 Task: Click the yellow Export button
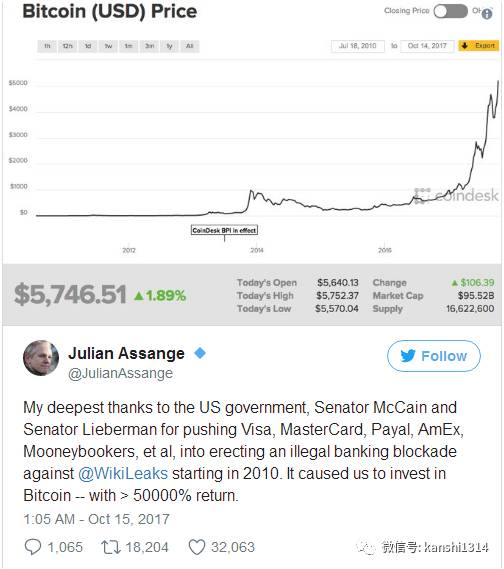(x=479, y=46)
